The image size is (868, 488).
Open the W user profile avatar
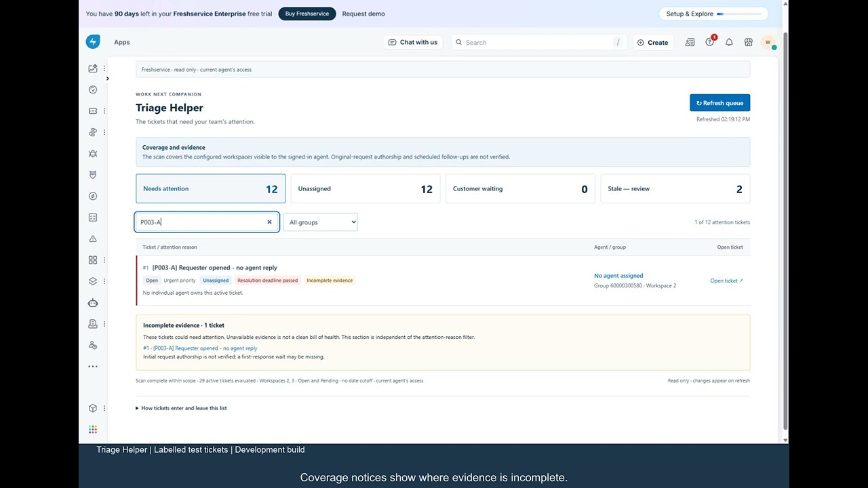tap(768, 42)
